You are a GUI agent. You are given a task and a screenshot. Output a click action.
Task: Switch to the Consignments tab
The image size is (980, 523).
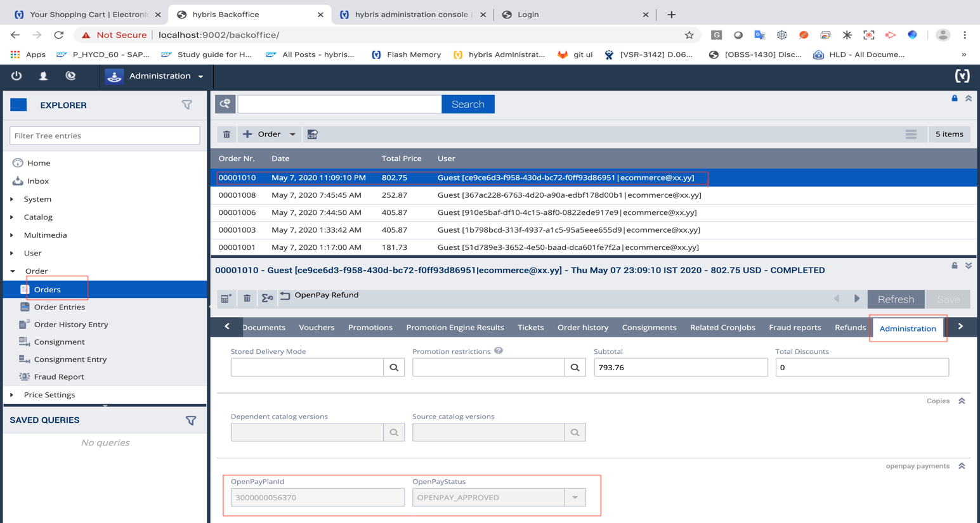[649, 328]
